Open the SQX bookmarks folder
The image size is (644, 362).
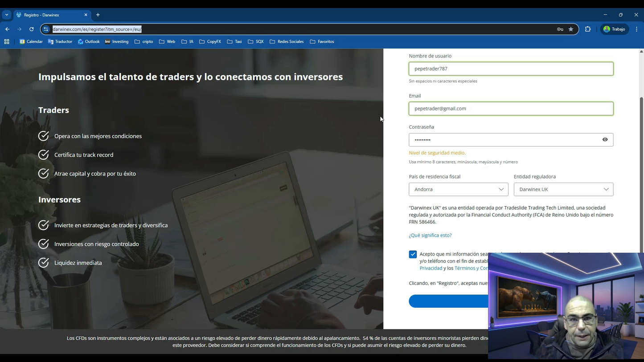[x=255, y=41]
